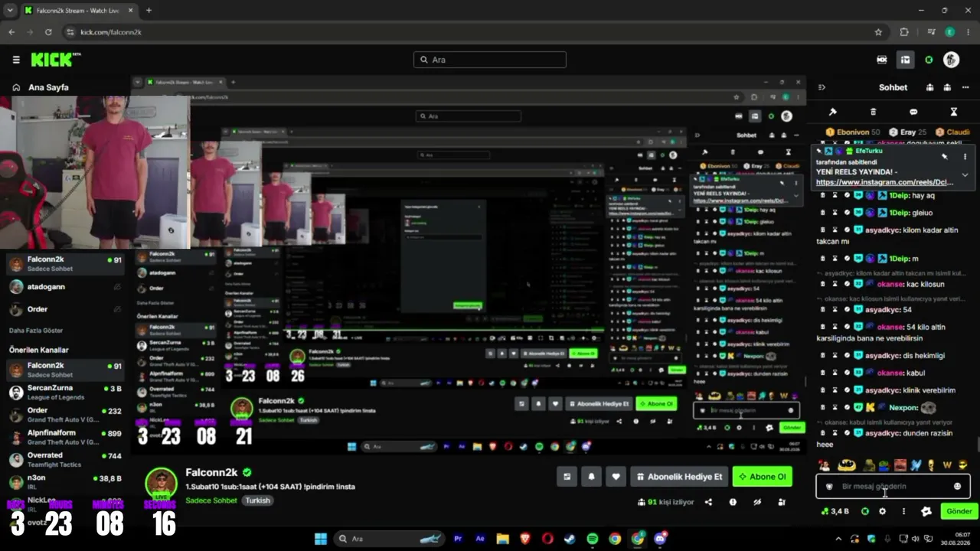Open the Chrome three-dot menu

click(x=969, y=32)
